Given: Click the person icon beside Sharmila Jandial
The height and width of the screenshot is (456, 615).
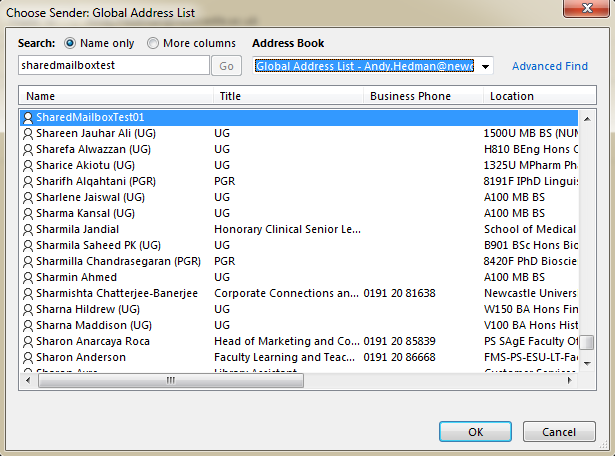Looking at the screenshot, I should coord(28,229).
